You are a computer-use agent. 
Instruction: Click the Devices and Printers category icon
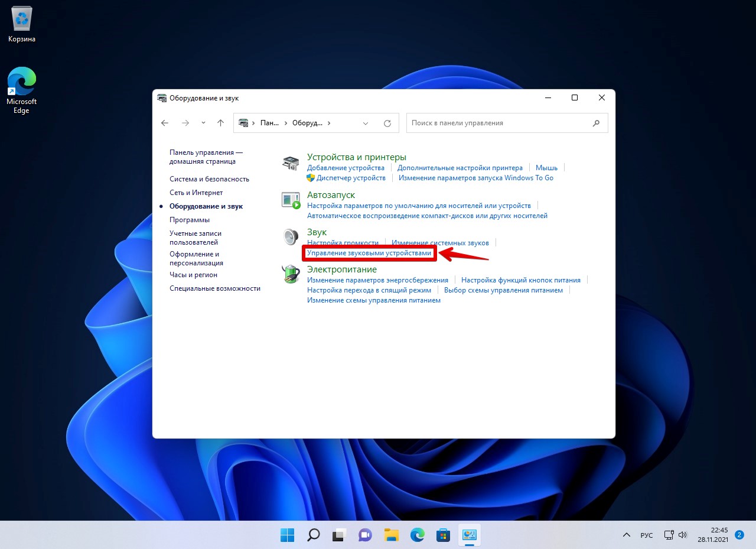click(x=291, y=163)
